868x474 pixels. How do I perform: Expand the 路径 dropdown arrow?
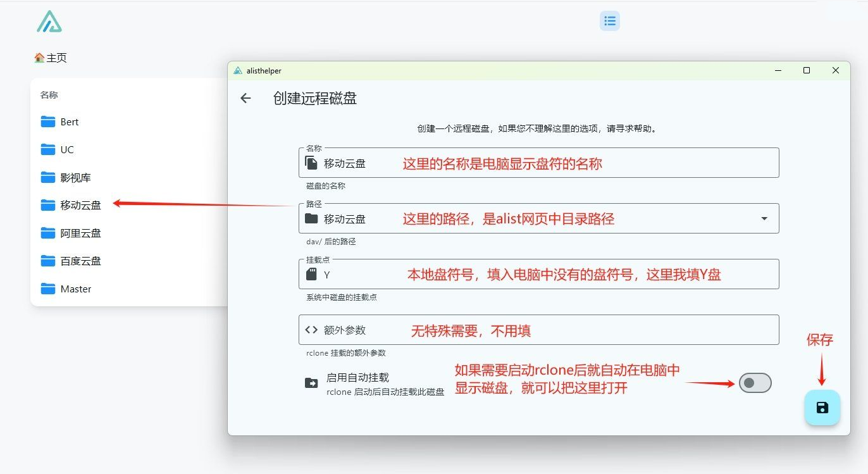[764, 219]
